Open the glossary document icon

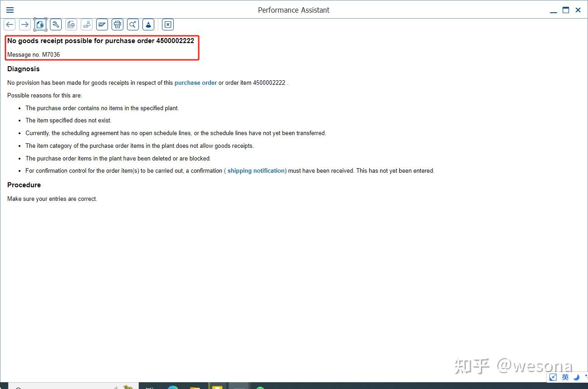pyautogui.click(x=71, y=24)
